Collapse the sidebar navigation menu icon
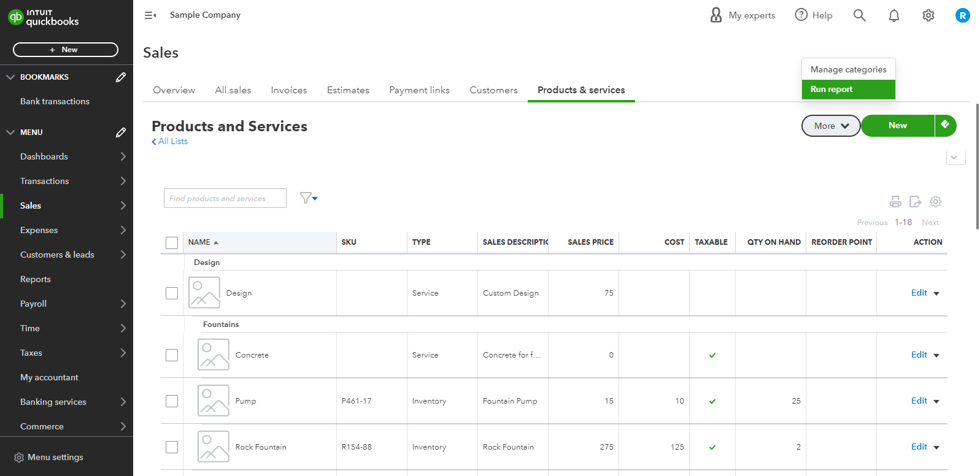This screenshot has width=980, height=476. coord(150,15)
